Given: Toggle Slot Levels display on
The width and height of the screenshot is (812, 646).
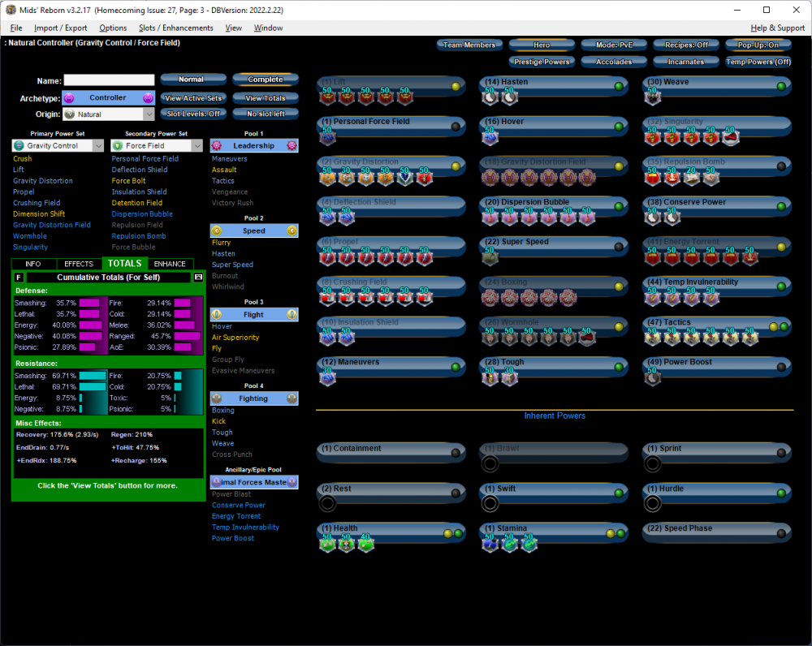Looking at the screenshot, I should [192, 114].
